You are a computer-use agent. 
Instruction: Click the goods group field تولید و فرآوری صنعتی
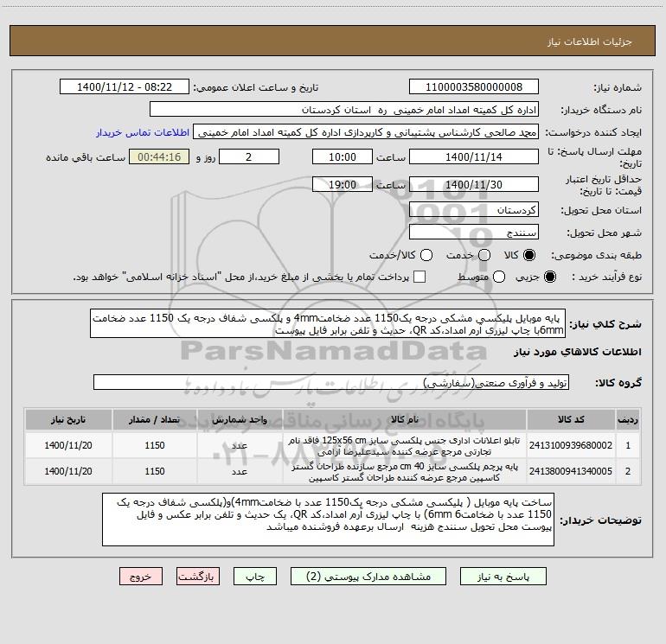click(x=331, y=382)
